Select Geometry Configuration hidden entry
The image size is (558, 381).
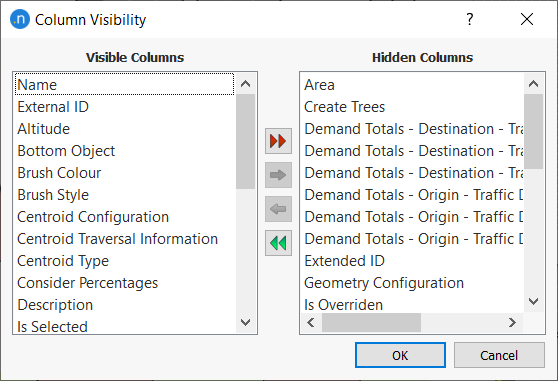coord(413,283)
